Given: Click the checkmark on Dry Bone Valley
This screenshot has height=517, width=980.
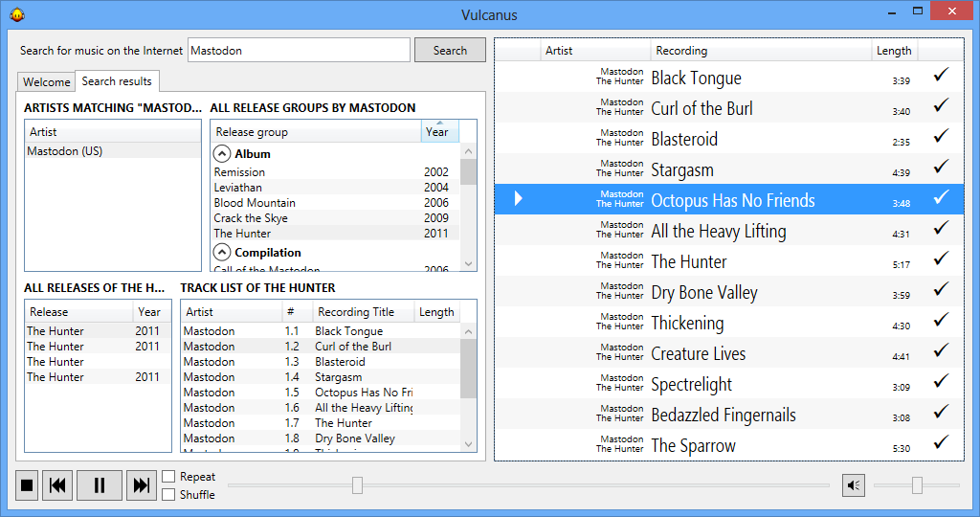Looking at the screenshot, I should (x=941, y=289).
